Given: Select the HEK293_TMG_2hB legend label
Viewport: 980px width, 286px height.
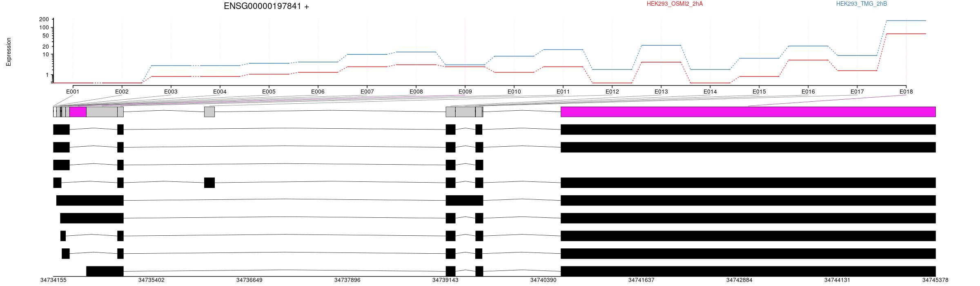Looking at the screenshot, I should (861, 4).
